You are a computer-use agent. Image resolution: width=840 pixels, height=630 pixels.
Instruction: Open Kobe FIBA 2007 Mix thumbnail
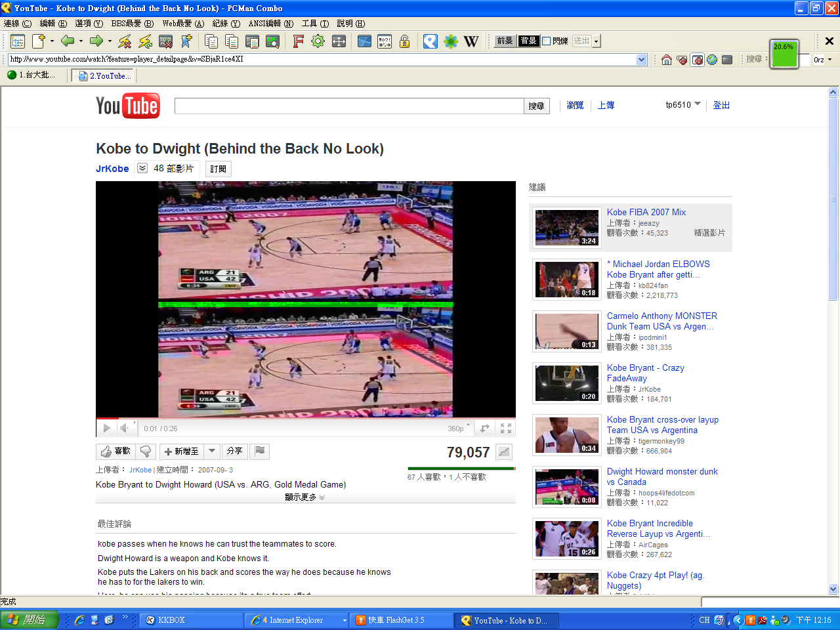pos(566,228)
